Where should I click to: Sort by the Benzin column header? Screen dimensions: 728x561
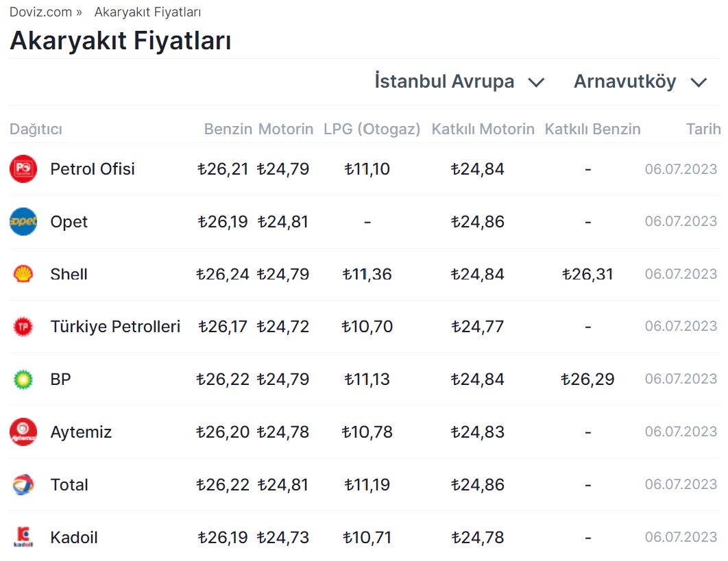tap(228, 129)
